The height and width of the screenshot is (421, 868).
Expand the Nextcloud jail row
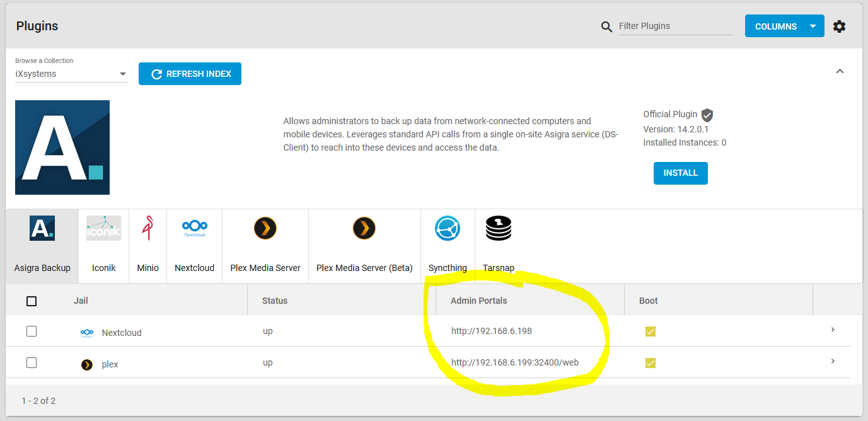(833, 330)
